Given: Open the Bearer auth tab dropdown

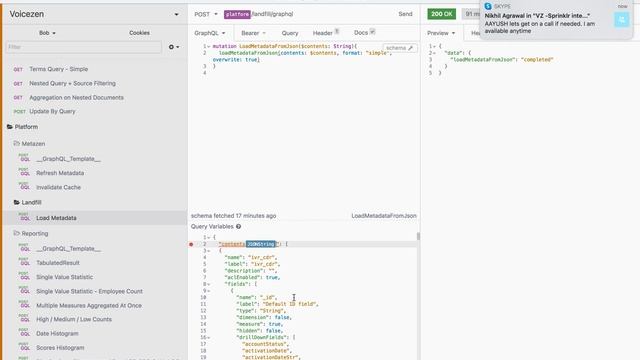Looking at the screenshot, I should tap(253, 33).
